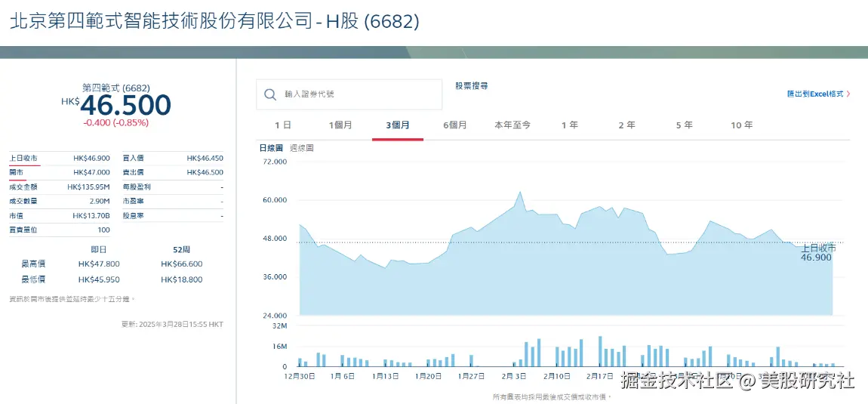This screenshot has width=868, height=404.
Task: Switch to the 6個月 range tab
Action: (455, 125)
